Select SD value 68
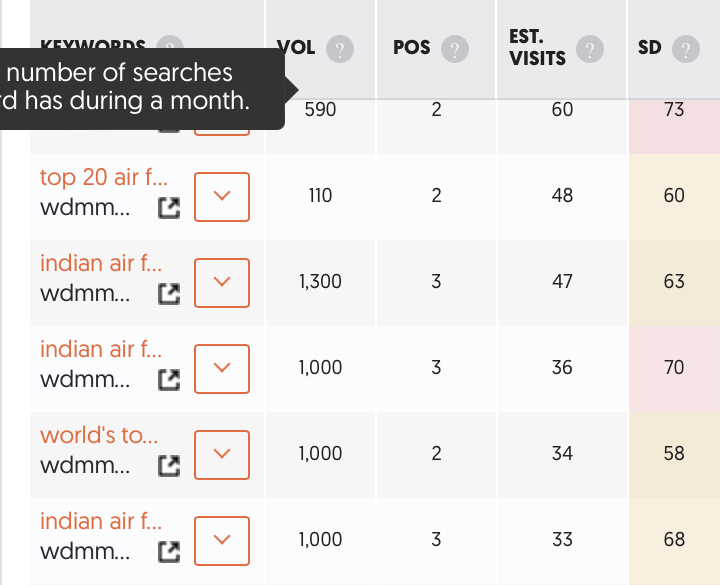This screenshot has height=585, width=725. coord(674,540)
